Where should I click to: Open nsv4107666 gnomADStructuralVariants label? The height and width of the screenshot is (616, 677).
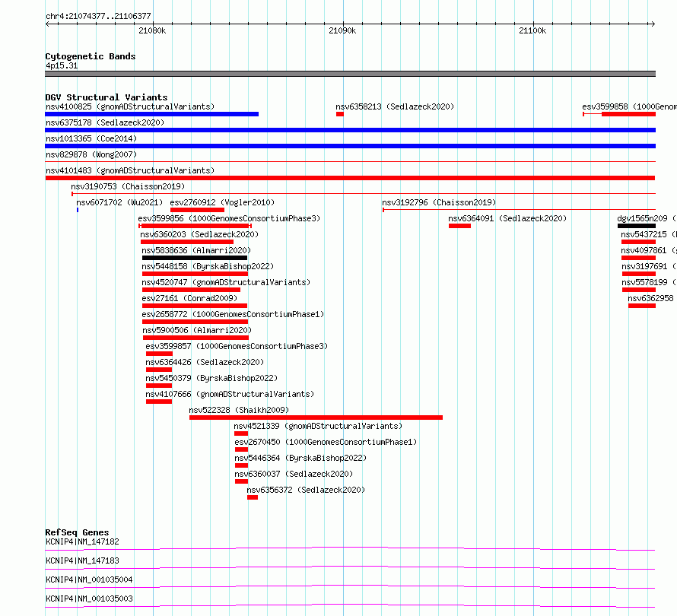(230, 394)
